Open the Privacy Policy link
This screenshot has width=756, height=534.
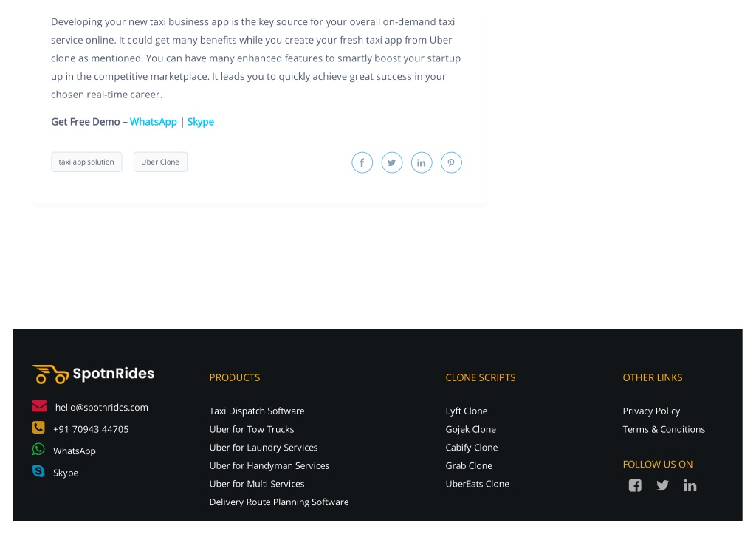(651, 411)
